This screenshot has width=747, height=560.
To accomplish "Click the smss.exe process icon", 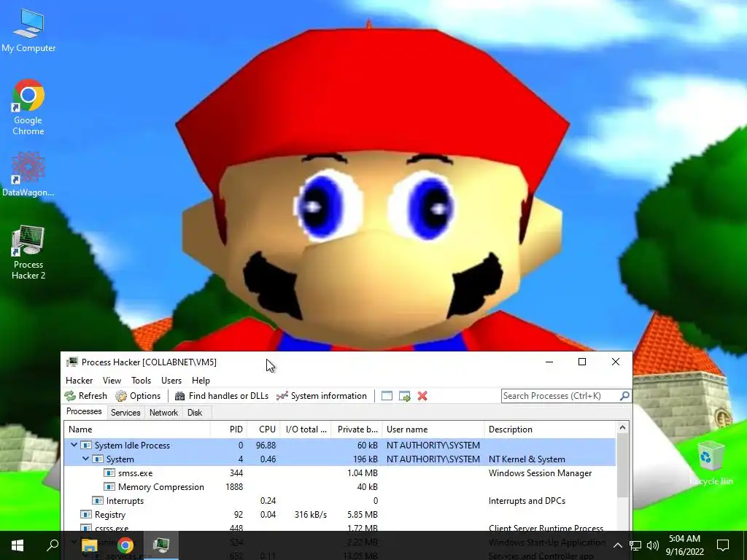I will point(109,472).
